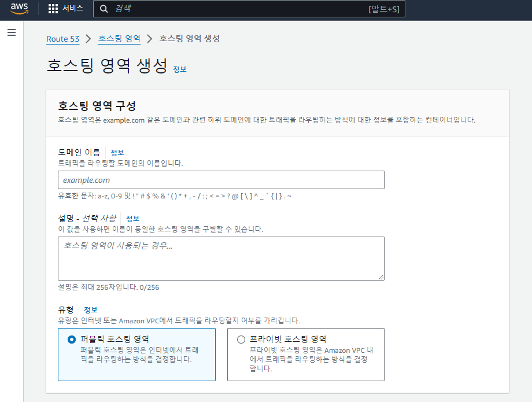Image resolution: width=532 pixels, height=402 pixels.
Task: Click the 호스팅 영역 생성 breadcrumb text
Action: click(189, 38)
